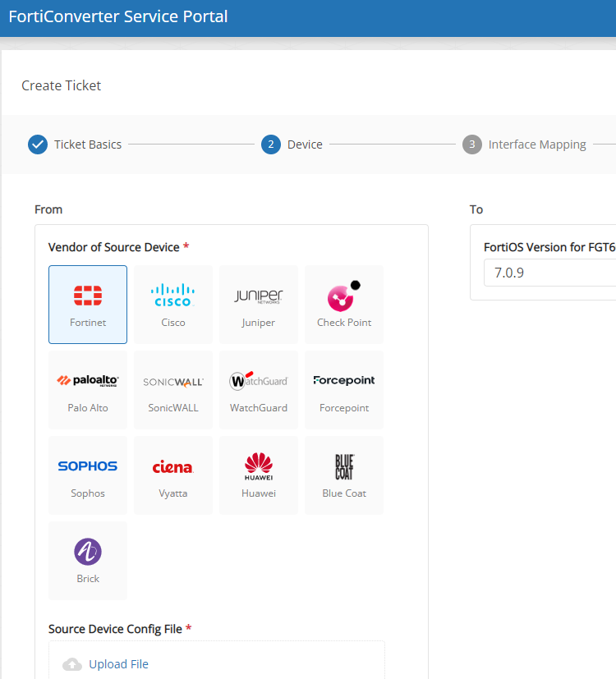Click the Create Ticket heading

[61, 85]
